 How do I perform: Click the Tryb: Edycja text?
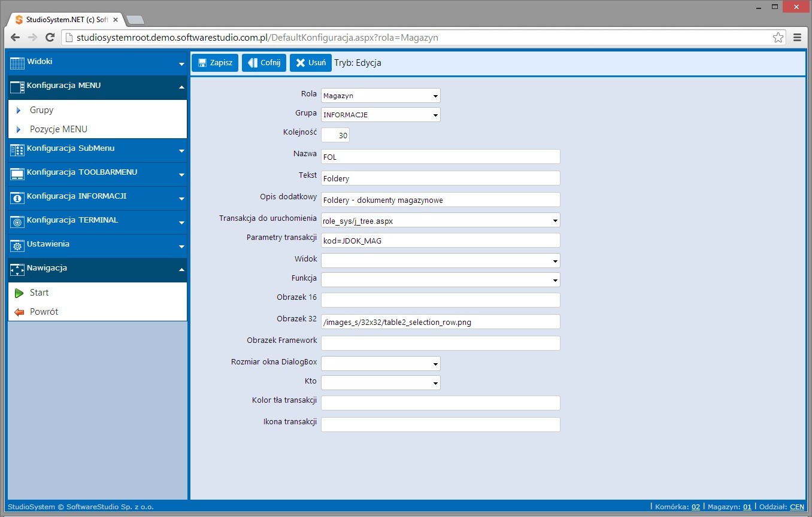357,63
